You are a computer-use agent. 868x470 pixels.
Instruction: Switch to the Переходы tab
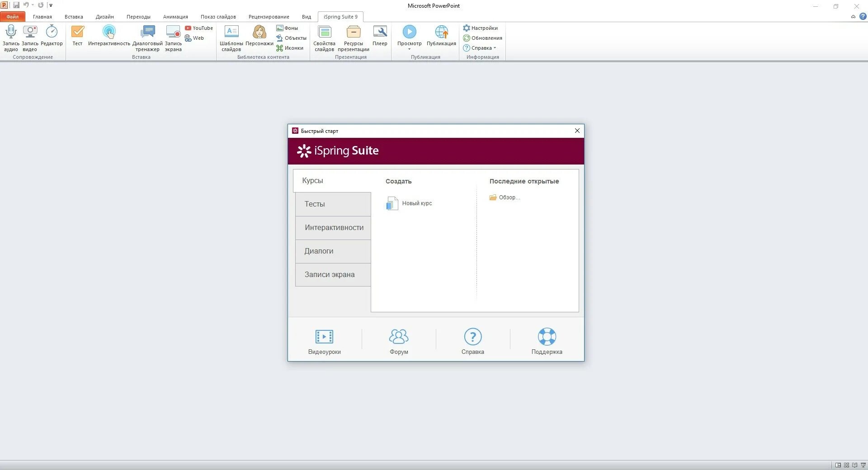click(x=138, y=17)
